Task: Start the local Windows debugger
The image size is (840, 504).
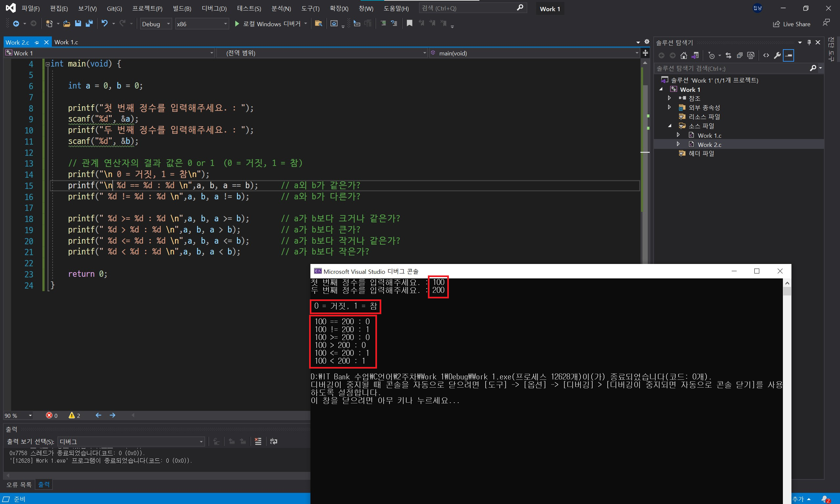Action: click(237, 24)
